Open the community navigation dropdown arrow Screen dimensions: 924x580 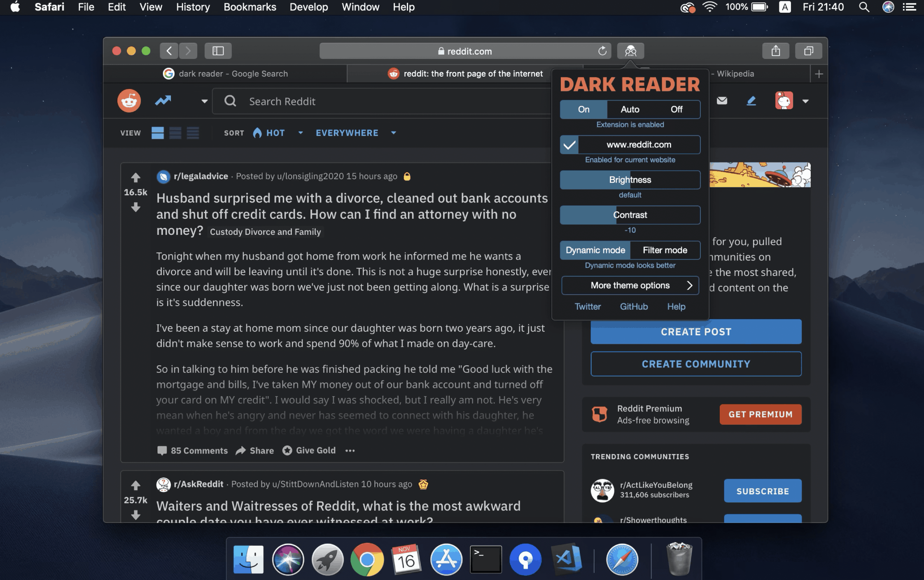click(204, 101)
